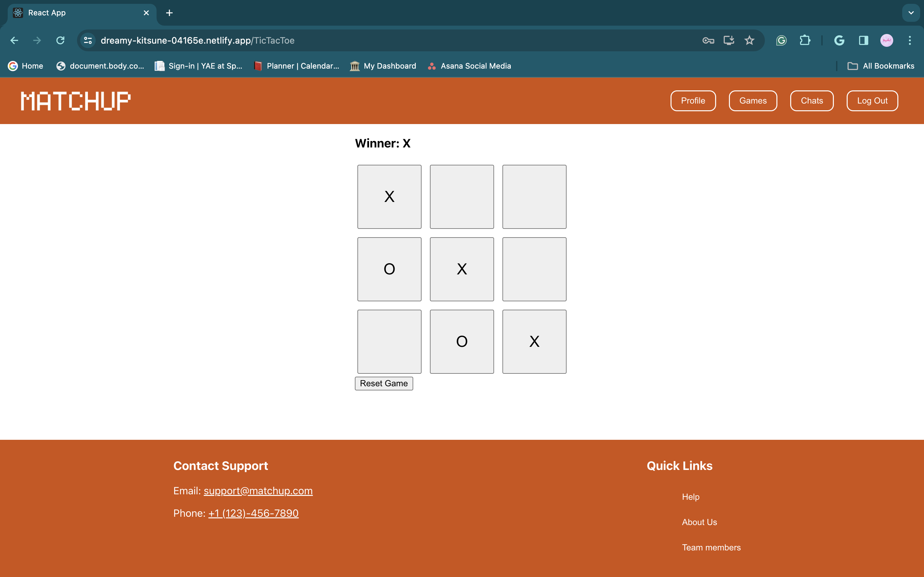Toggle the browser side panel icon

click(x=863, y=40)
